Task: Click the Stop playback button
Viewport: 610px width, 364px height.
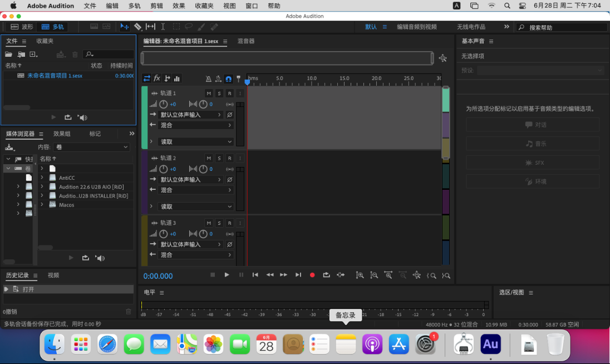Action: coord(213,275)
